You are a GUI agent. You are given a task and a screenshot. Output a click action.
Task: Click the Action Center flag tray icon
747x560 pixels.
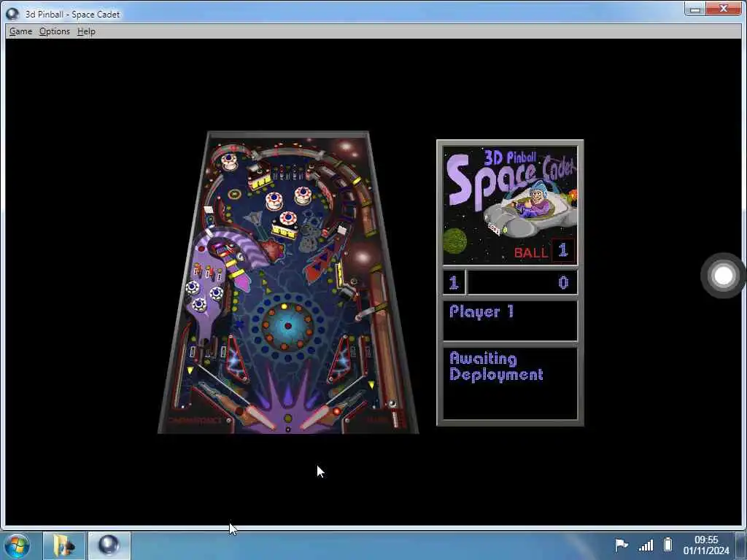tap(622, 544)
